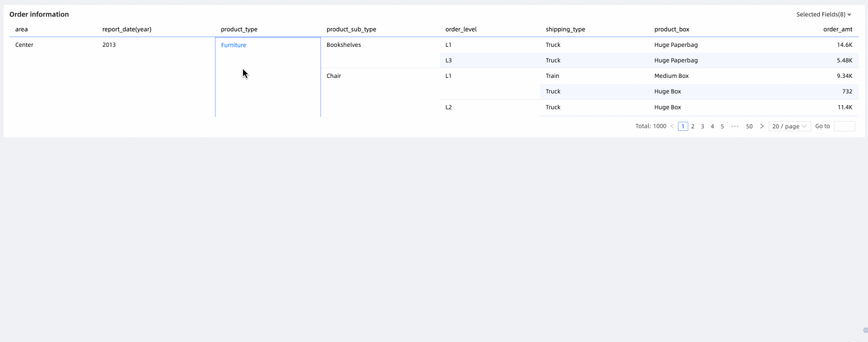The width and height of the screenshot is (868, 342).
Task: Click the shipping_type column header
Action: click(x=565, y=29)
